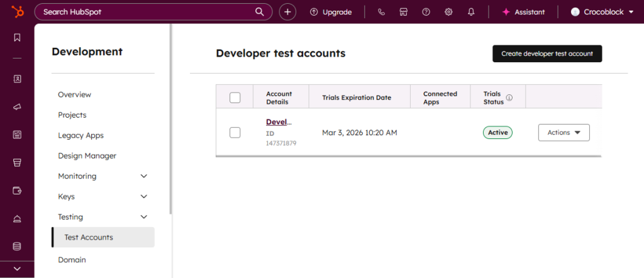Click the Development panel vertical scrollbar
Screen dimensions: 644x278
[x=170, y=119]
